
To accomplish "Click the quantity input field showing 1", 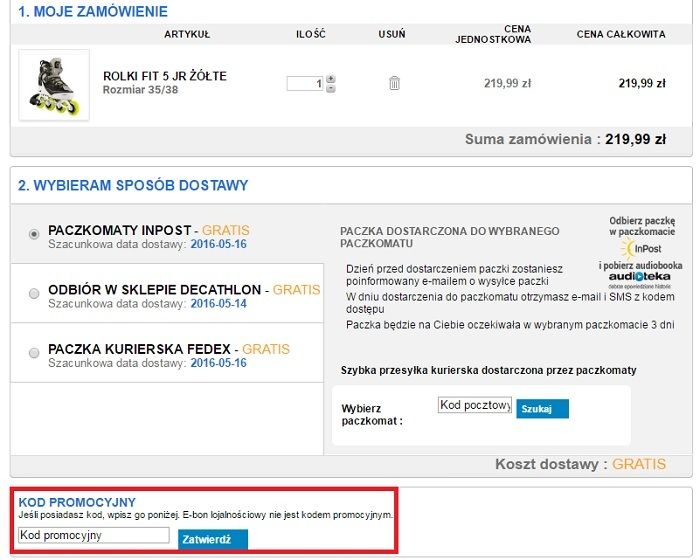I will coord(305,84).
